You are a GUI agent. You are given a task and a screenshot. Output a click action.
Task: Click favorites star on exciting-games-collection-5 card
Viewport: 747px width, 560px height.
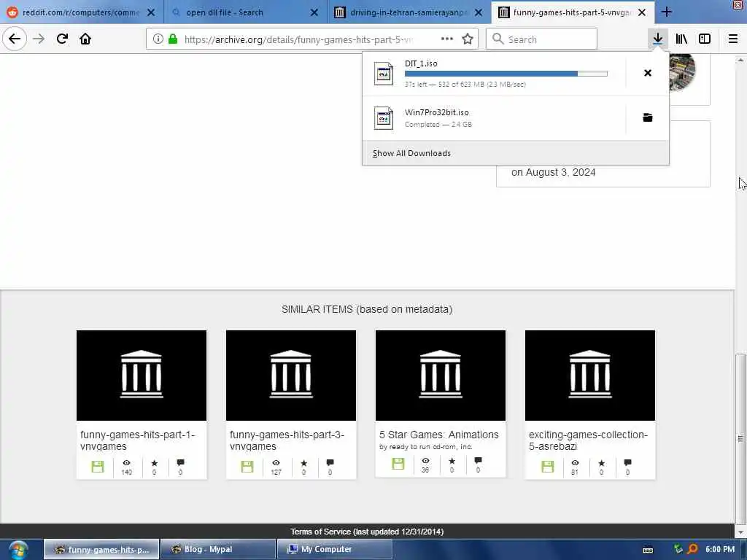point(602,463)
